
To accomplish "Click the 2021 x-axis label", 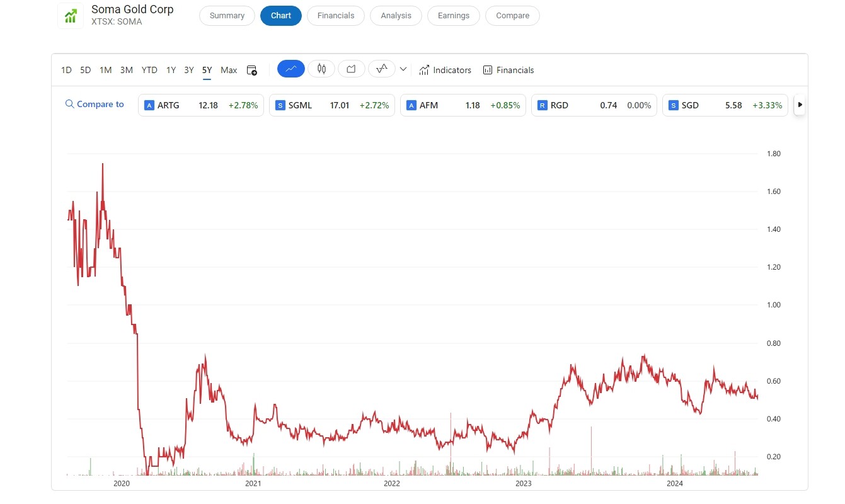I will [253, 483].
